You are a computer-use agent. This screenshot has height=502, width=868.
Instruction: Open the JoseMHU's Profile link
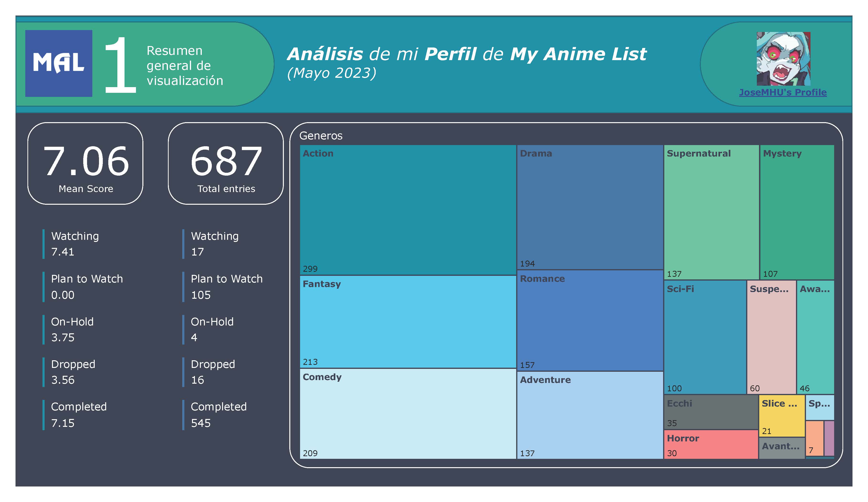pos(783,92)
